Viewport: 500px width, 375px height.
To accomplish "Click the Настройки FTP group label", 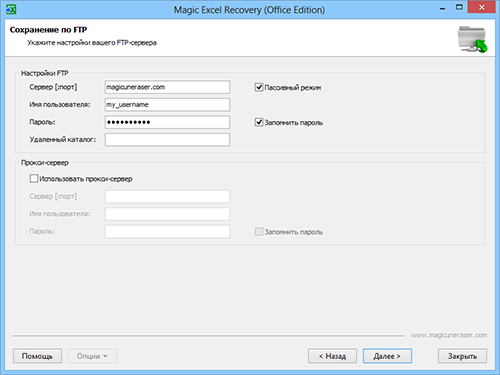I will (x=45, y=73).
